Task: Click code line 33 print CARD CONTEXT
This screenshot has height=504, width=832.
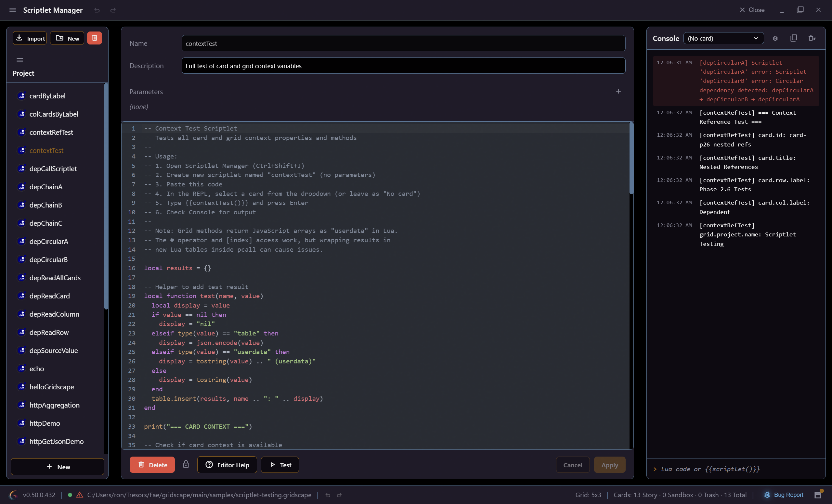Action: coord(198,426)
